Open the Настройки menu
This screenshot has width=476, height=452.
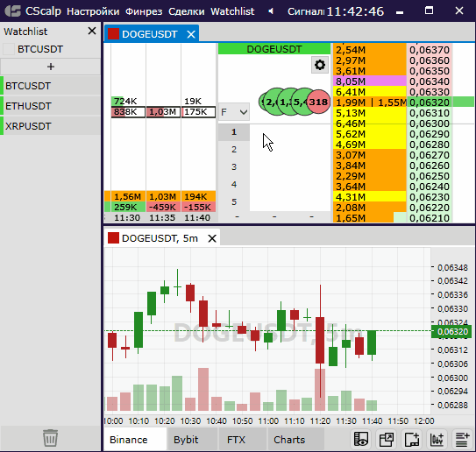tap(93, 11)
